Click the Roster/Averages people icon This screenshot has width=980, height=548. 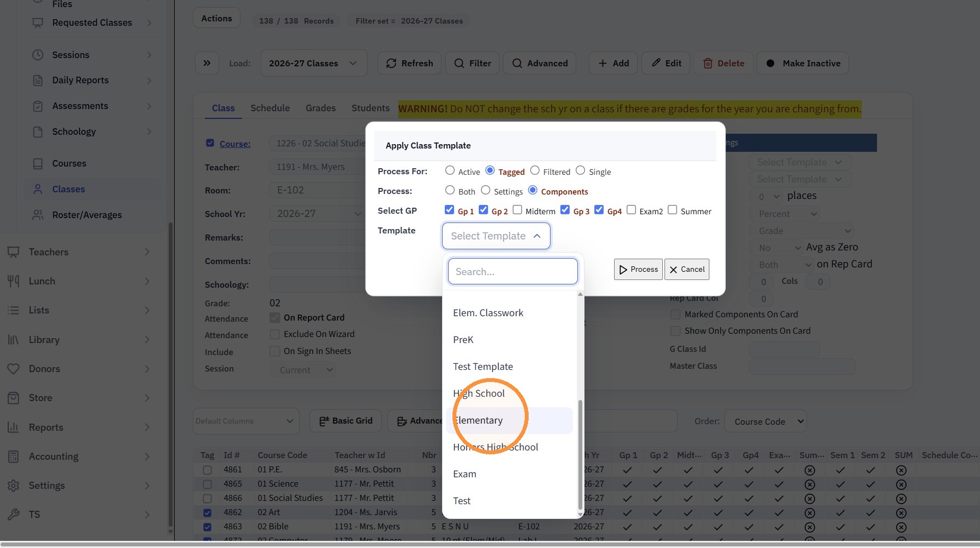point(38,215)
